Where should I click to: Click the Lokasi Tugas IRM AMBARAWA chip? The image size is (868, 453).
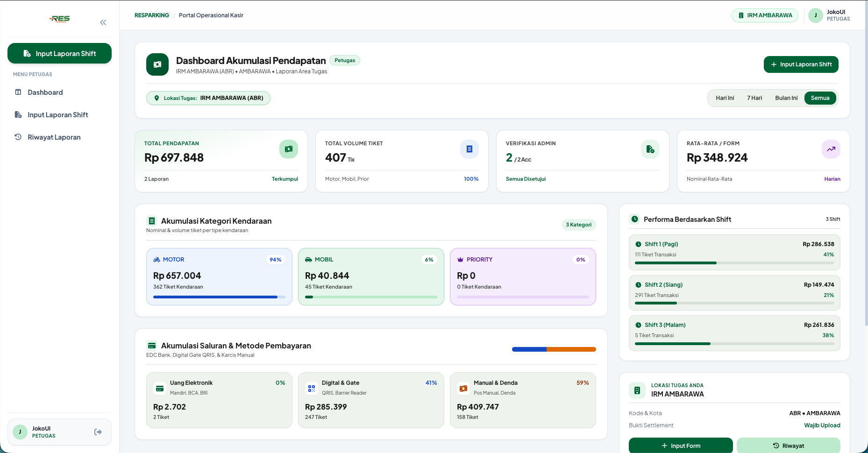(x=208, y=98)
